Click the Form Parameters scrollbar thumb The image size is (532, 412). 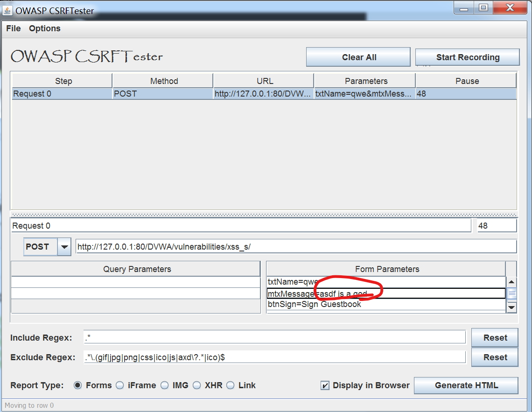(511, 293)
